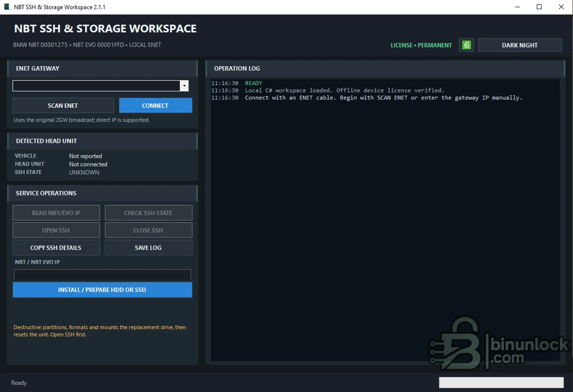Click the OPEN SSH button
The image size is (573, 392).
(x=56, y=230)
